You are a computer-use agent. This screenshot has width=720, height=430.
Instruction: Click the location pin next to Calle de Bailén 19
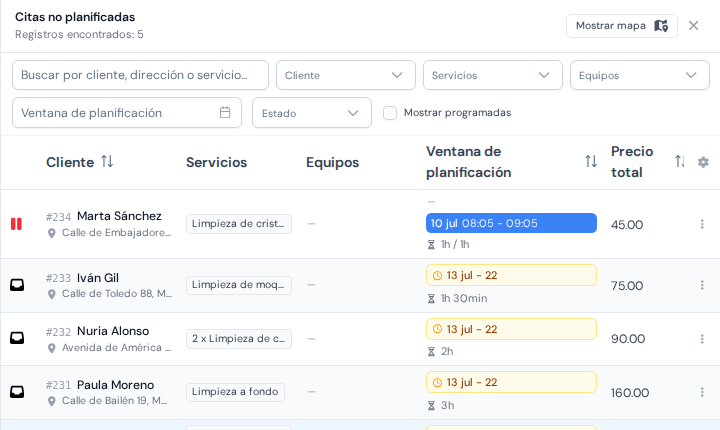pos(51,401)
